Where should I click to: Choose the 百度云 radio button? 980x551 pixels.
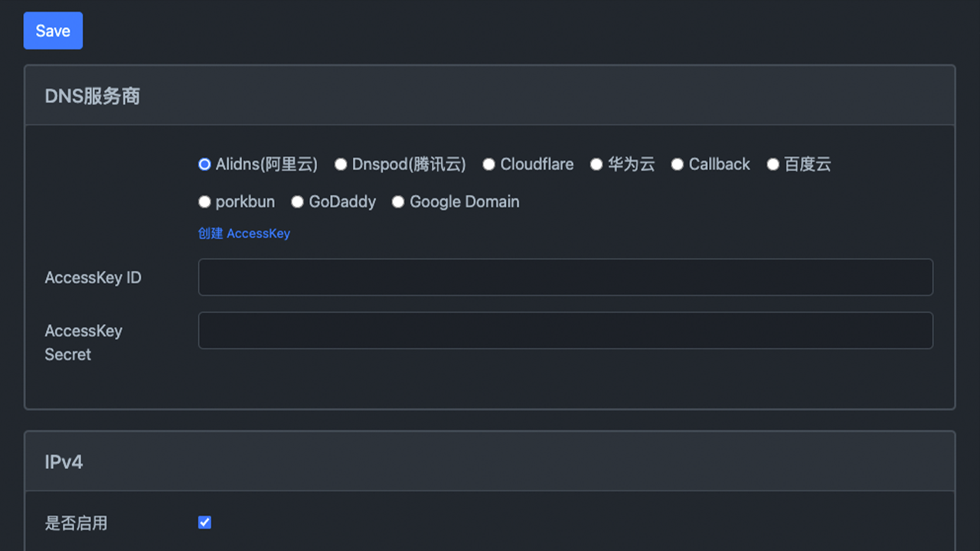point(773,165)
